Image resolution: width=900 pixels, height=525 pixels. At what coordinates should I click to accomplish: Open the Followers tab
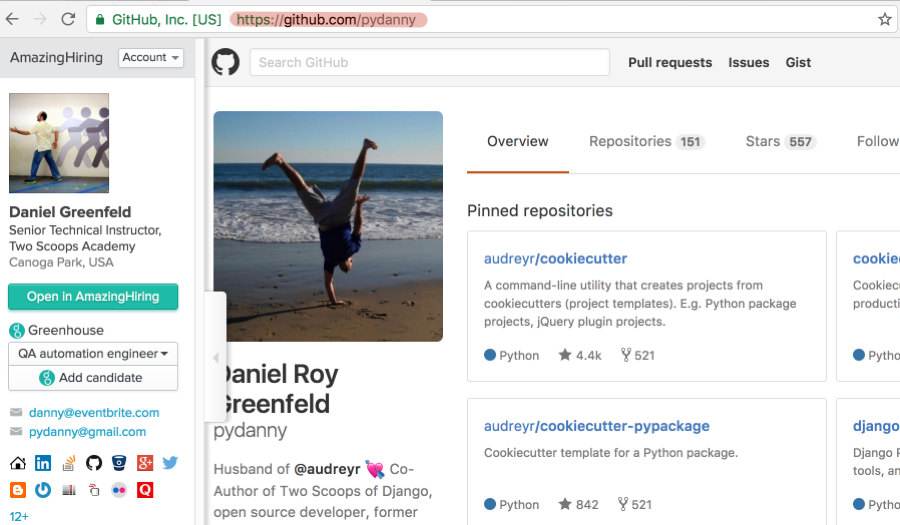point(878,141)
